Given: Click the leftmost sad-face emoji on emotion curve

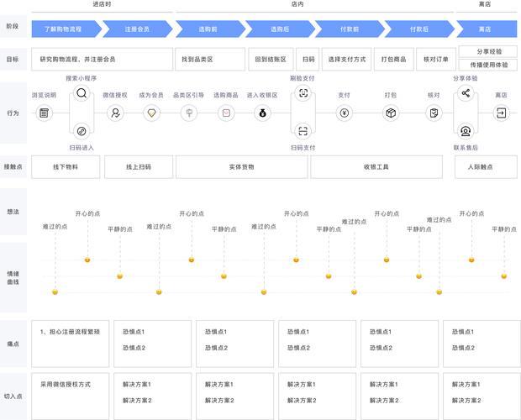Looking at the screenshot, I should 55,292.
